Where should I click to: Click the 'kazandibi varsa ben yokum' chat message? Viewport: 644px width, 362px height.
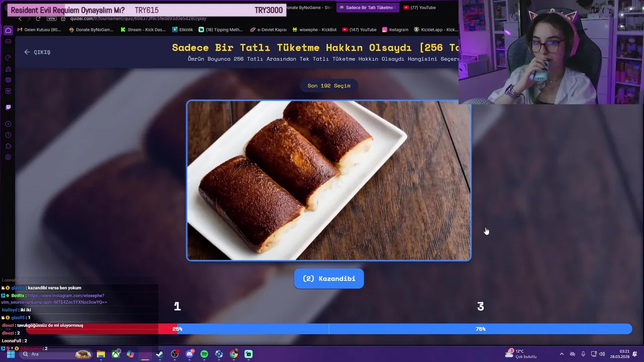point(54,288)
